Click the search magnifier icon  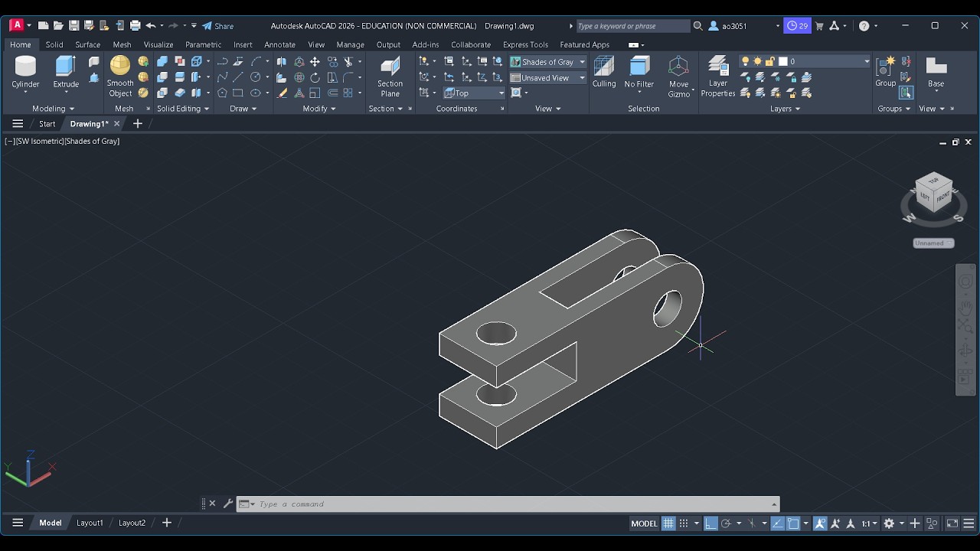tap(697, 25)
